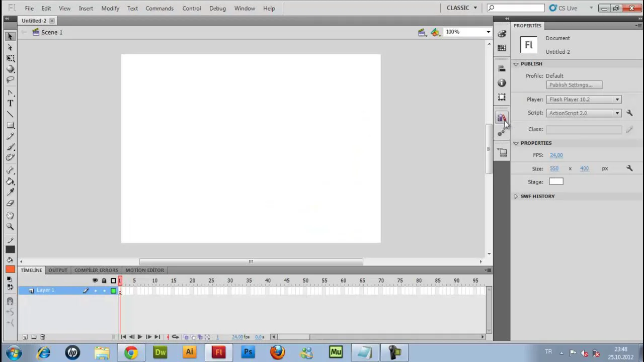Delete layer using trash icon
Image resolution: width=644 pixels, height=362 pixels.
tap(43, 337)
